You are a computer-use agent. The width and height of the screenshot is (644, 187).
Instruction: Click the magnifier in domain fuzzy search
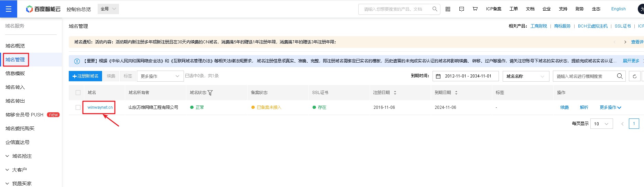[620, 76]
